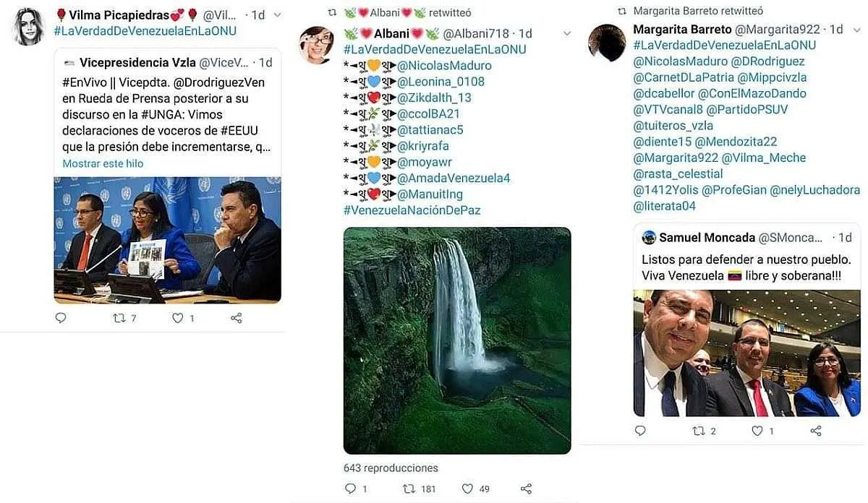
Task: Play the waterfall video
Action: (457, 340)
